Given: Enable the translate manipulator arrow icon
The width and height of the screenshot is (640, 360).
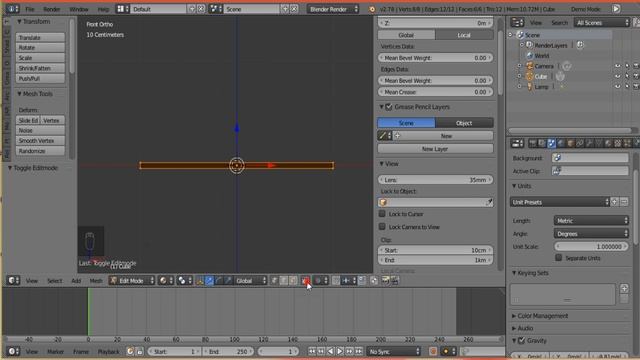Looking at the screenshot, I should click(x=209, y=281).
